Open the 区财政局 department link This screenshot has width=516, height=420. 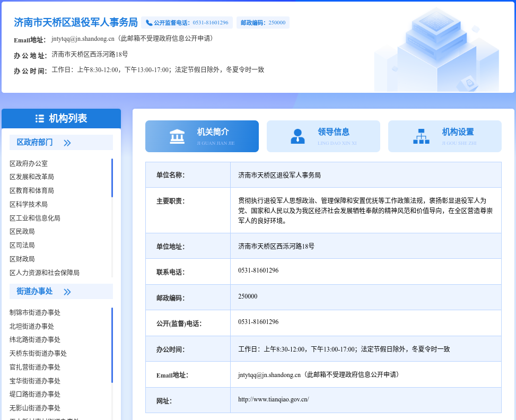coord(22,259)
